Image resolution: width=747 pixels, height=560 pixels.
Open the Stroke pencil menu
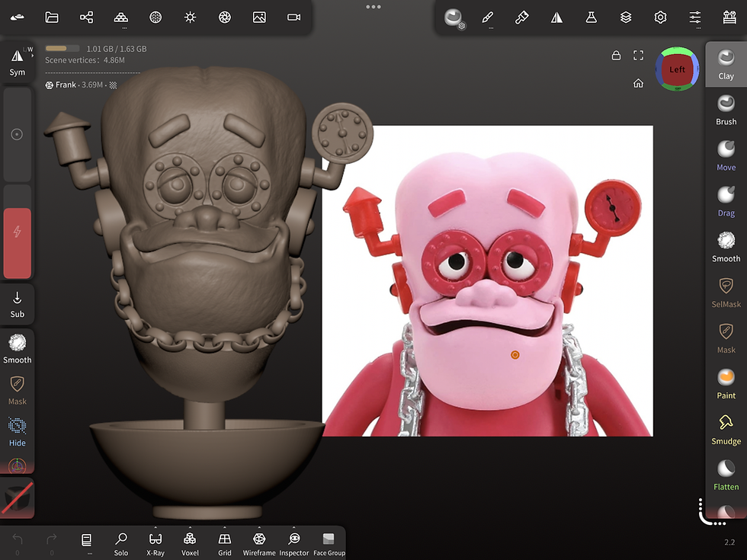coord(487,18)
